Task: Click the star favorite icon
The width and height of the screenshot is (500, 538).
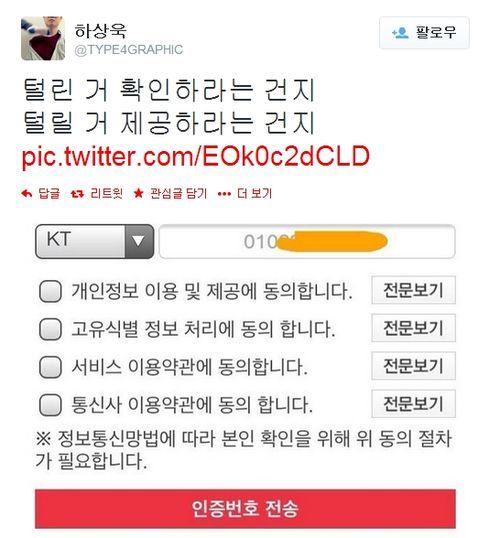Action: point(138,194)
